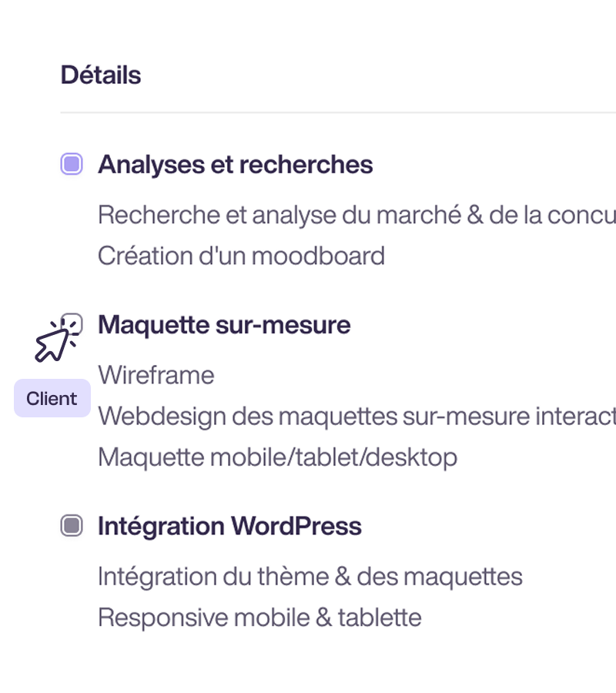Click the Création d'un moodboard line
This screenshot has height=693, width=616.
(x=241, y=256)
